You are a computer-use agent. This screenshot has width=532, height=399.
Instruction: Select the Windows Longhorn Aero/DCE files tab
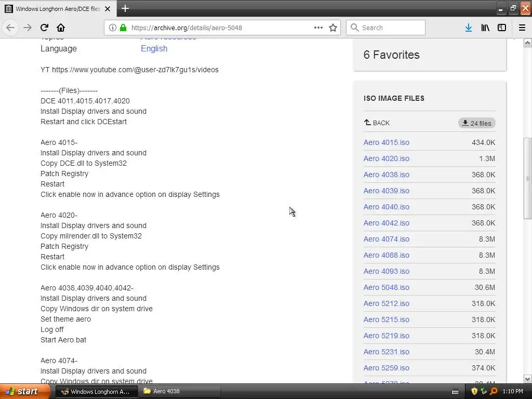(x=58, y=9)
